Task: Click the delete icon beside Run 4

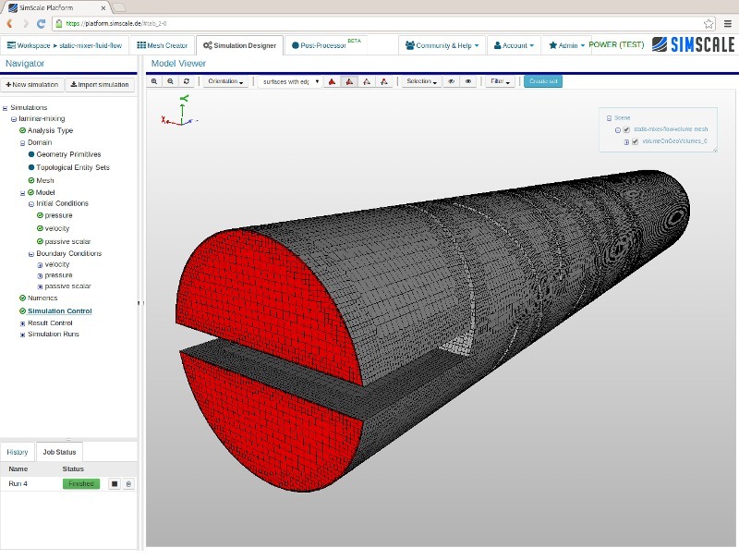Action: tap(129, 483)
